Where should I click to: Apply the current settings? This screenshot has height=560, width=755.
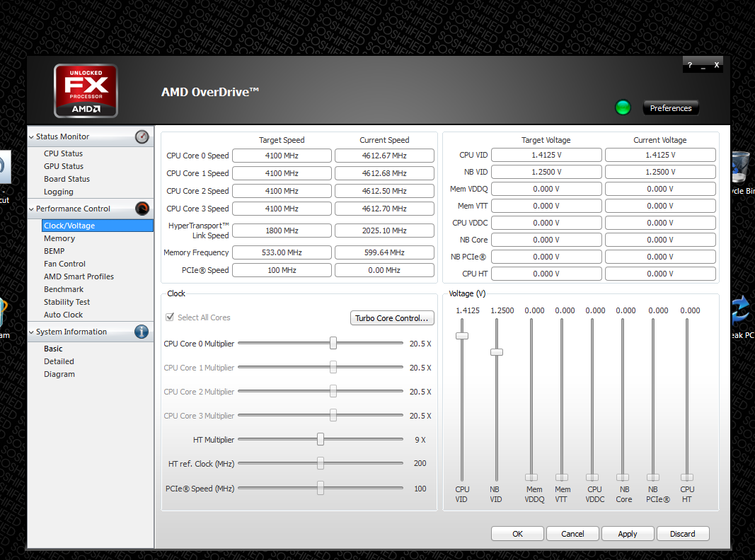tap(628, 534)
